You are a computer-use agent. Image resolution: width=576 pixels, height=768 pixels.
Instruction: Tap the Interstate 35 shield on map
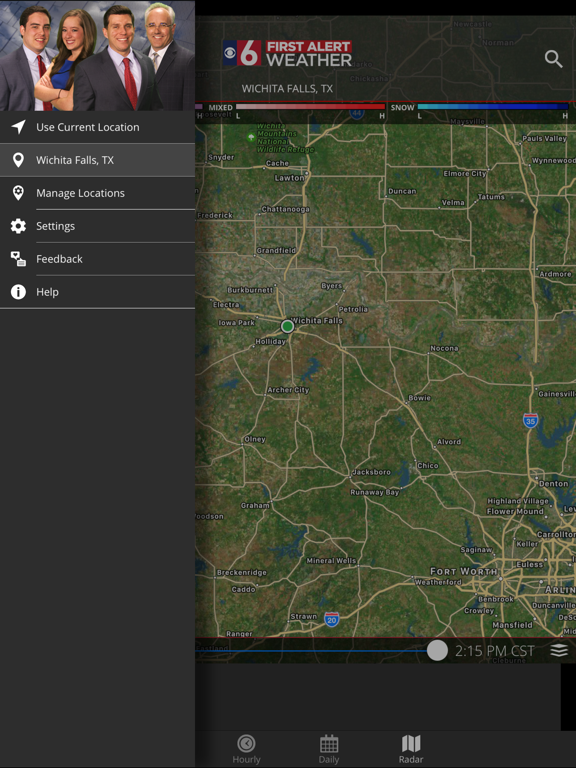pyautogui.click(x=530, y=421)
